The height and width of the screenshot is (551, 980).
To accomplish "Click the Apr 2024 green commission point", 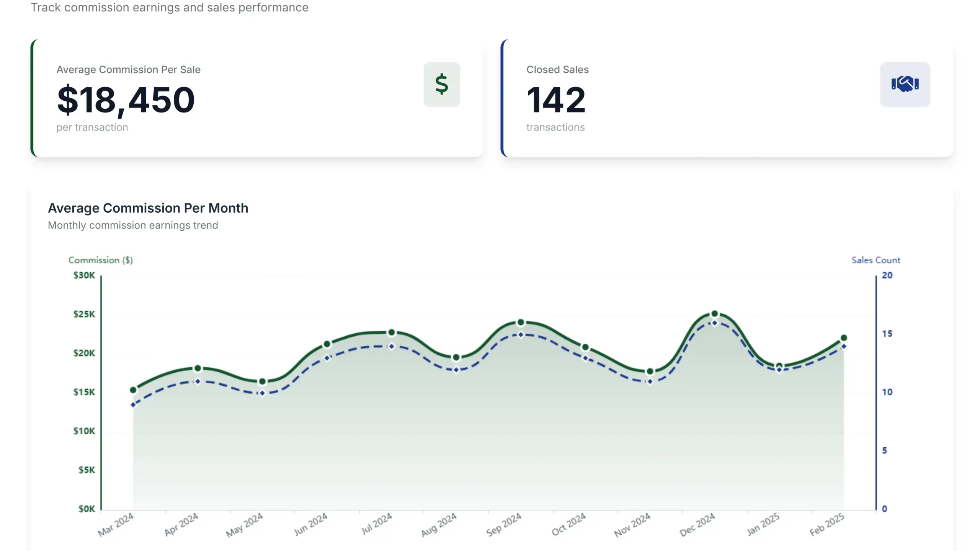I will click(198, 368).
